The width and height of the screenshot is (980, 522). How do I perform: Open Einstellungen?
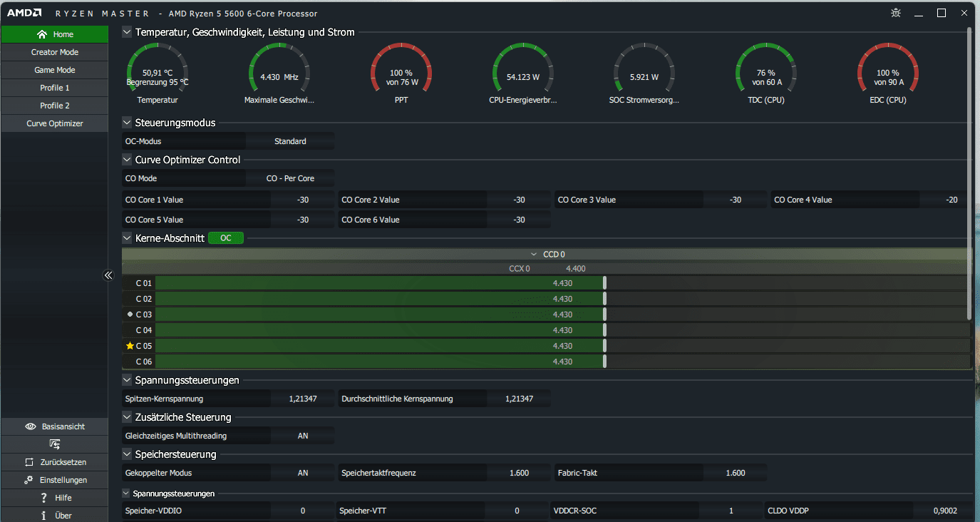(55, 480)
